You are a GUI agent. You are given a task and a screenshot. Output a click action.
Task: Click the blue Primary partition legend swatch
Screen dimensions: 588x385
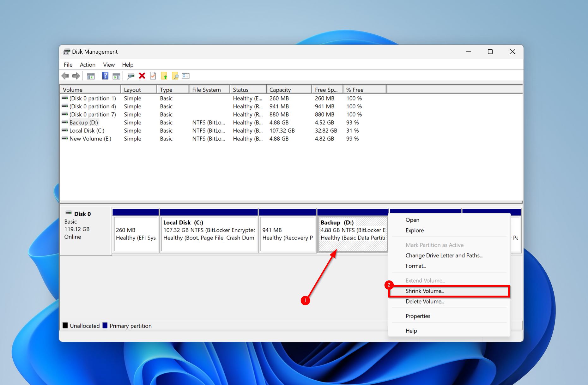[x=105, y=326]
